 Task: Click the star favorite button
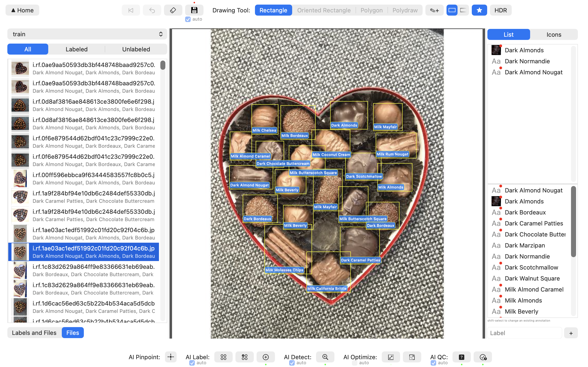coord(479,10)
